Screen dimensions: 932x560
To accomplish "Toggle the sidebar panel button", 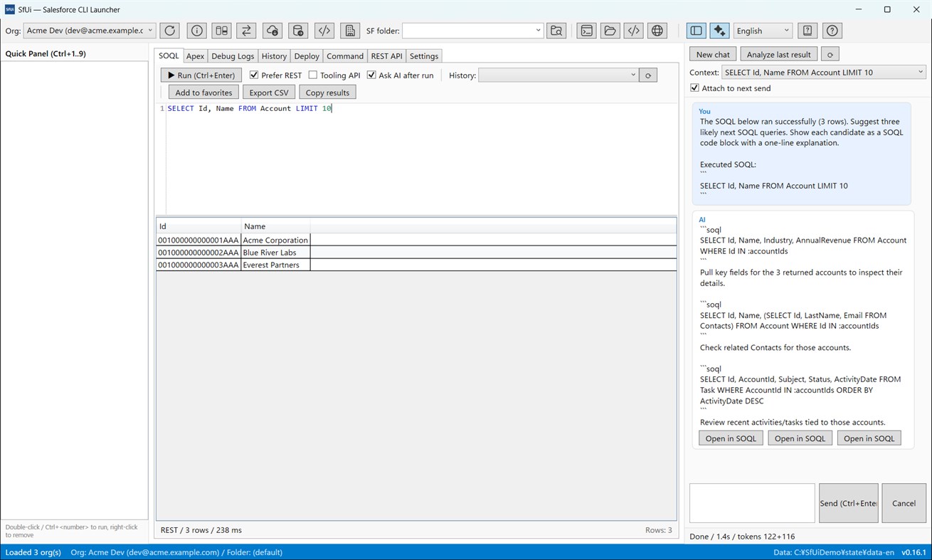I will pos(697,31).
